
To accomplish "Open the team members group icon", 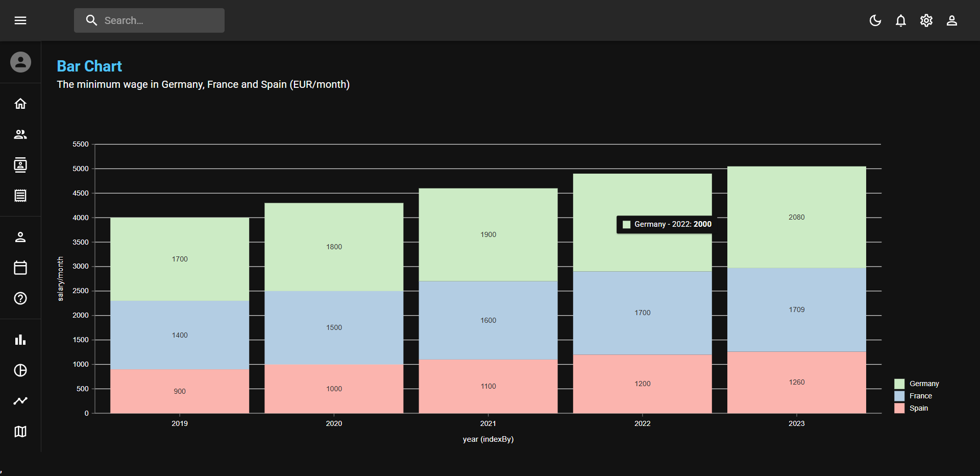I will 20,134.
